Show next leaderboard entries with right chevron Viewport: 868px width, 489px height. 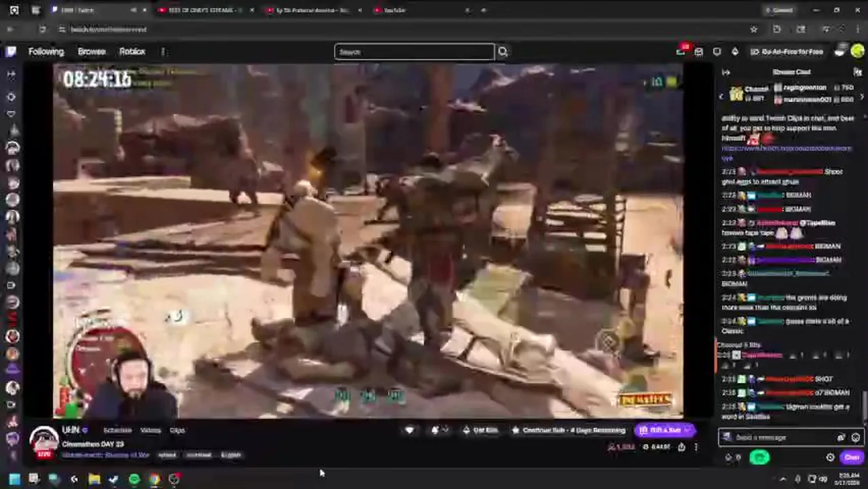(x=862, y=97)
